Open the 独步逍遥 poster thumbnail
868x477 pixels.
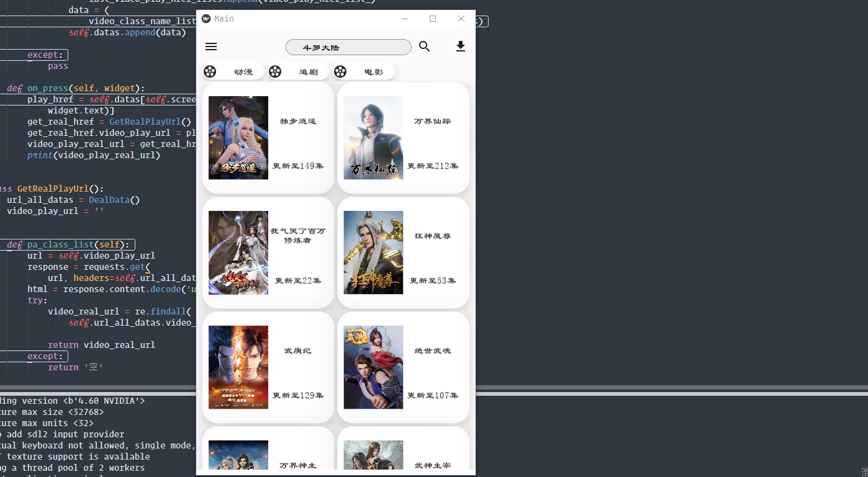(238, 138)
